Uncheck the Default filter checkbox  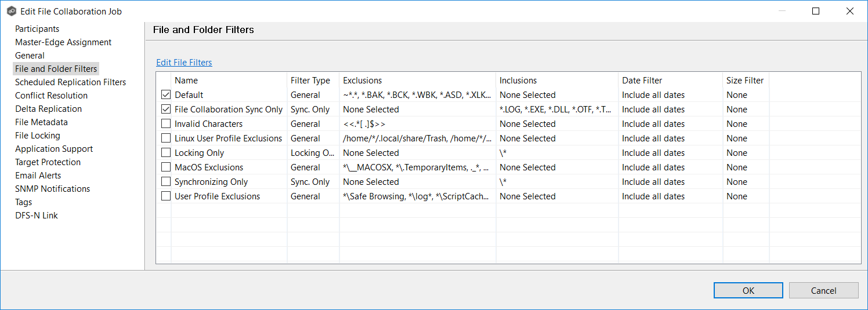(166, 94)
